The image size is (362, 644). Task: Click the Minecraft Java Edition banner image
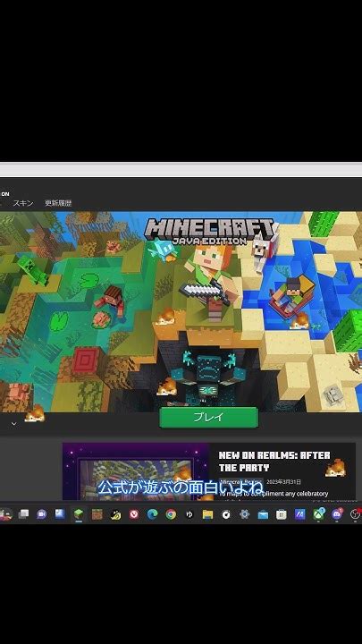(x=181, y=312)
